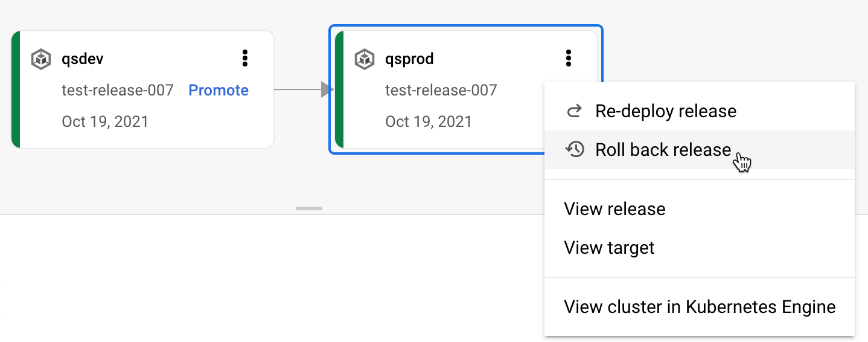This screenshot has height=342, width=868.
Task: Click the qsprod Oct 19, 2021 date
Action: tap(429, 121)
